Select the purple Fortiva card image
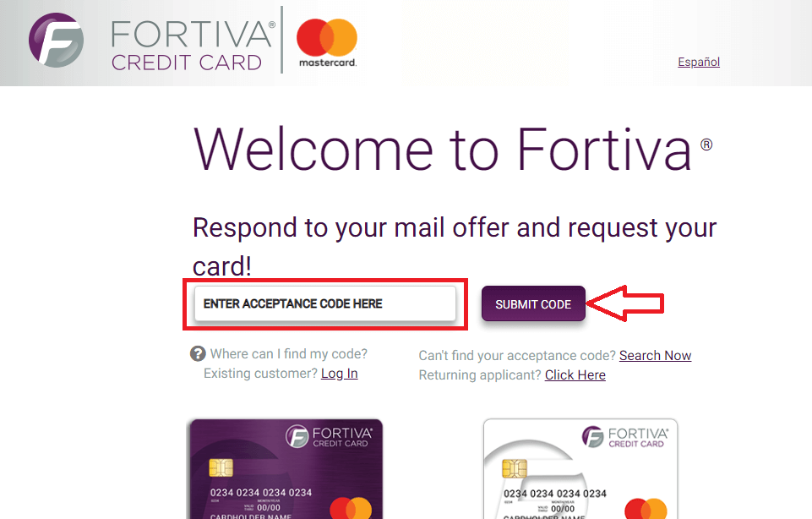Image resolution: width=812 pixels, height=519 pixels. [x=286, y=469]
